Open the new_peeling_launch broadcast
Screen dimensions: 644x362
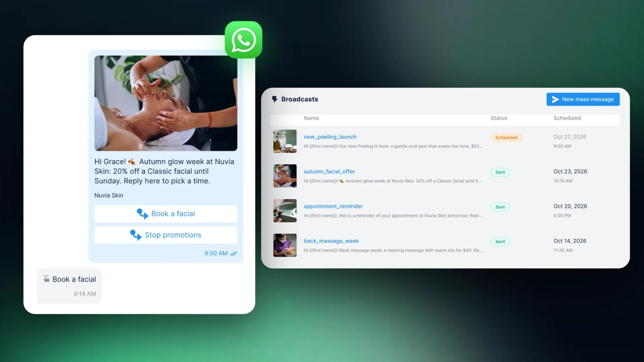pyautogui.click(x=330, y=137)
